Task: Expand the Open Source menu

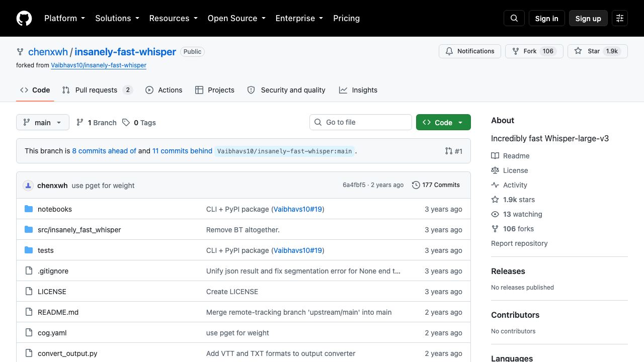Action: coord(236,18)
